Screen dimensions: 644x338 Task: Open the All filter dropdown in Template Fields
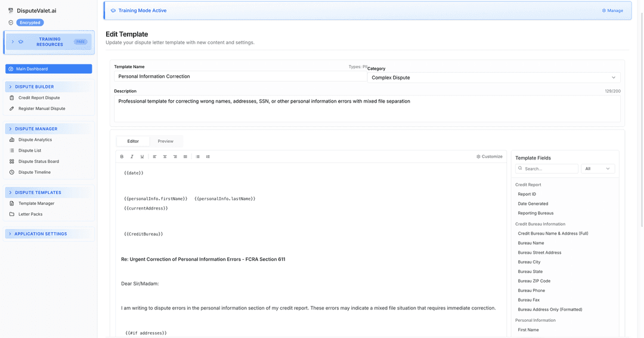[597, 169]
